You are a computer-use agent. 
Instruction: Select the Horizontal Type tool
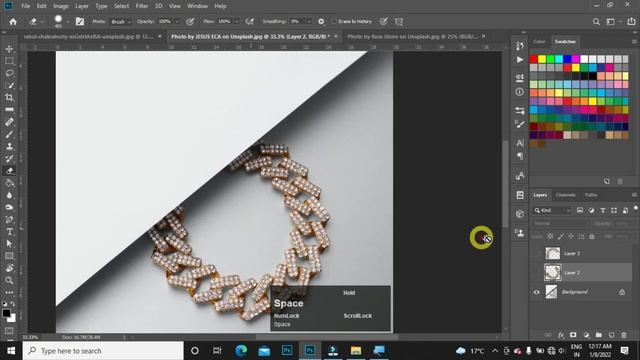(9, 231)
